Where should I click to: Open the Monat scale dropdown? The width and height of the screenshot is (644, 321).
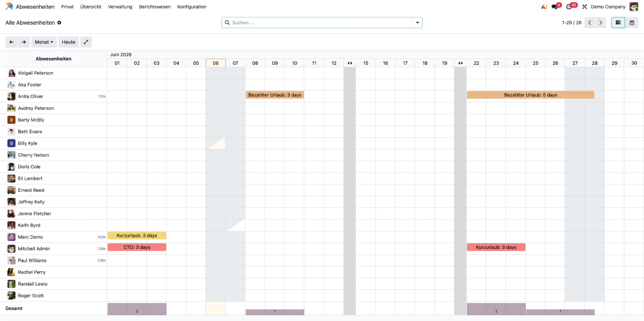tap(44, 42)
